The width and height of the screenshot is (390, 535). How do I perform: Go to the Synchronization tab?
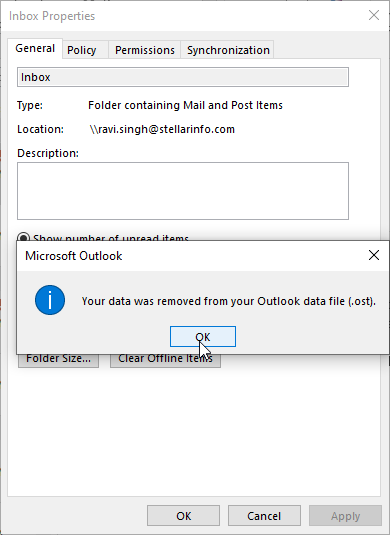tap(228, 50)
